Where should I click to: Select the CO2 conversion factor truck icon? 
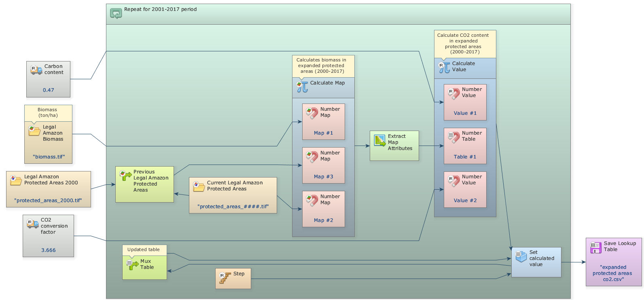pos(32,224)
